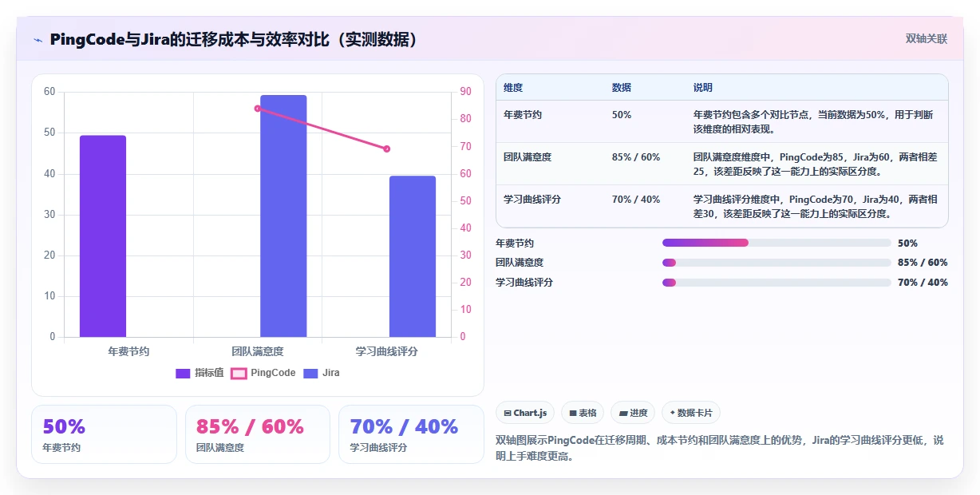Screen dimensions: 980x495
Task: Click the 团队满意度 progress bar
Action: 776,263
